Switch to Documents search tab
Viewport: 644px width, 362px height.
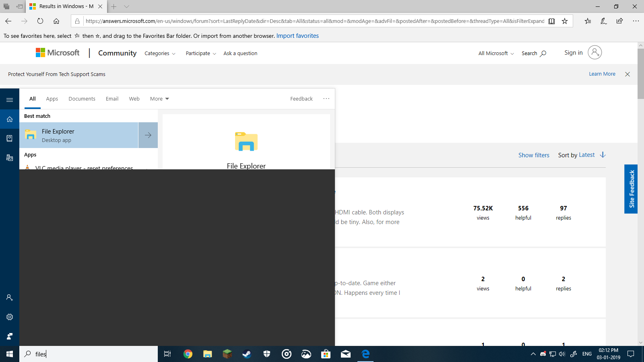(82, 99)
